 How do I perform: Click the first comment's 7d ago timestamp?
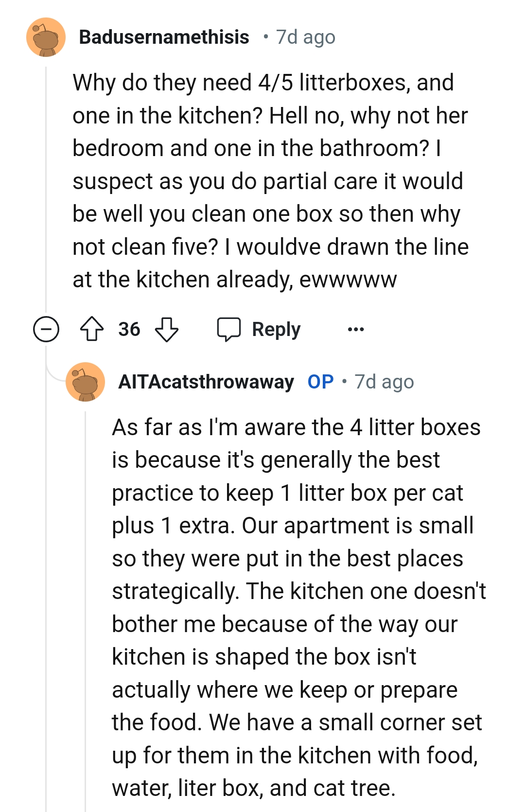point(306,37)
